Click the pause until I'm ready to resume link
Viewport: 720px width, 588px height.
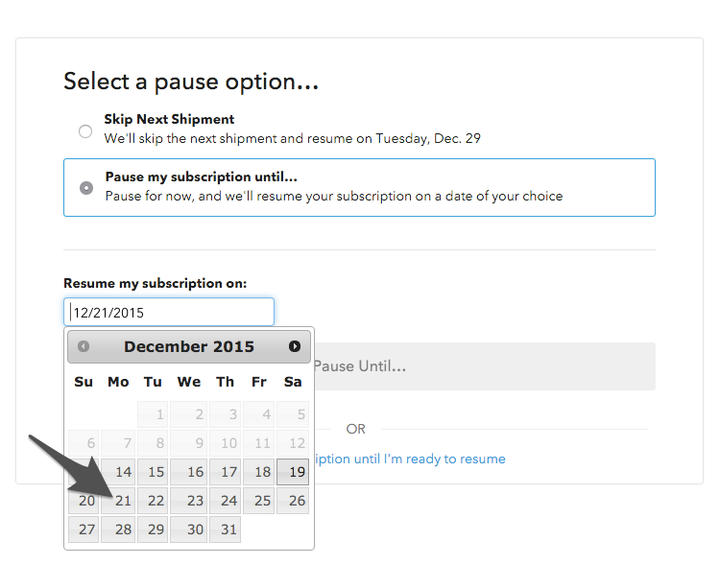pos(410,459)
